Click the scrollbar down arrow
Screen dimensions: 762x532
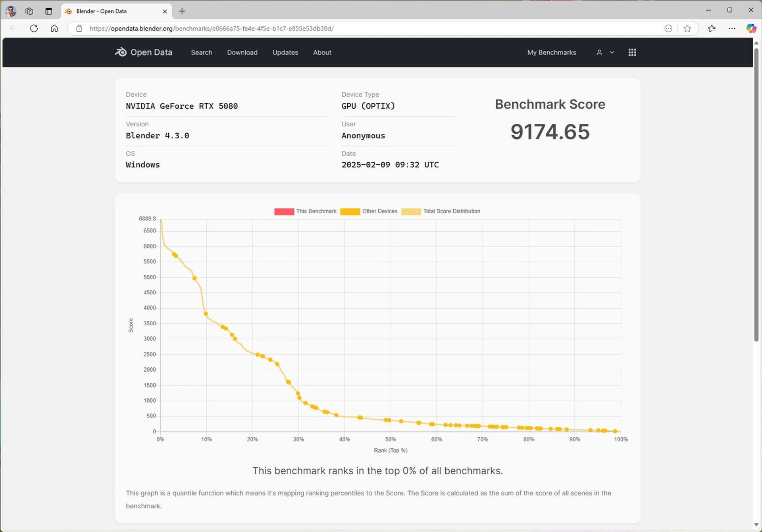click(756, 525)
